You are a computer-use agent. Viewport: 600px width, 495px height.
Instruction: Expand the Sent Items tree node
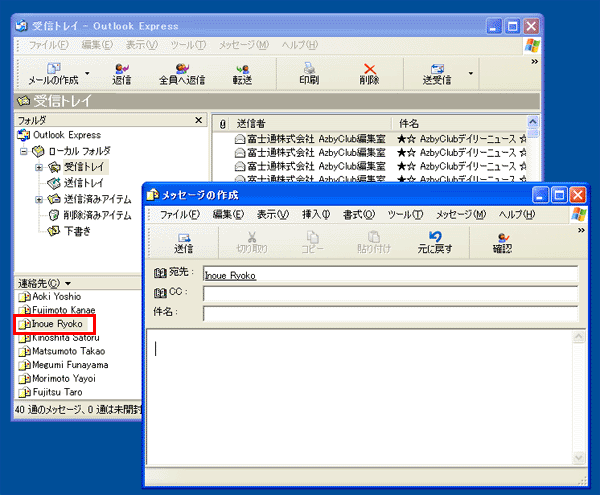point(39,199)
